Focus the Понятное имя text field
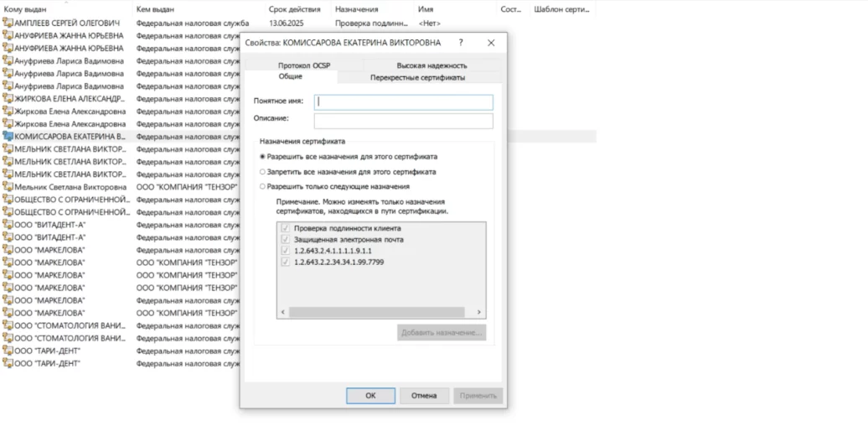 click(403, 102)
